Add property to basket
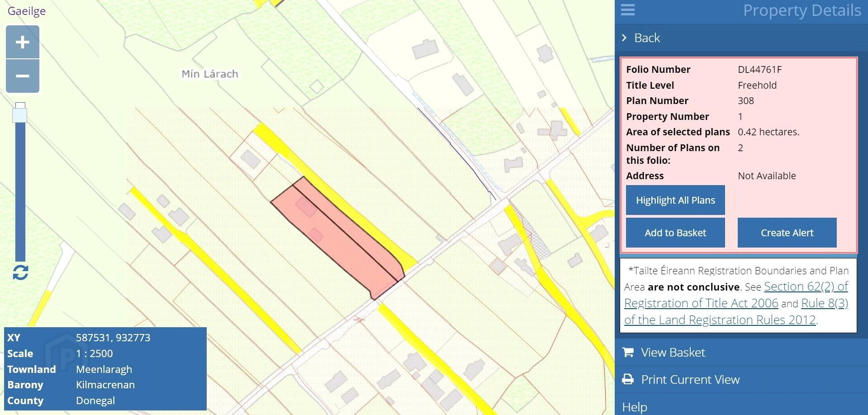 (x=675, y=233)
